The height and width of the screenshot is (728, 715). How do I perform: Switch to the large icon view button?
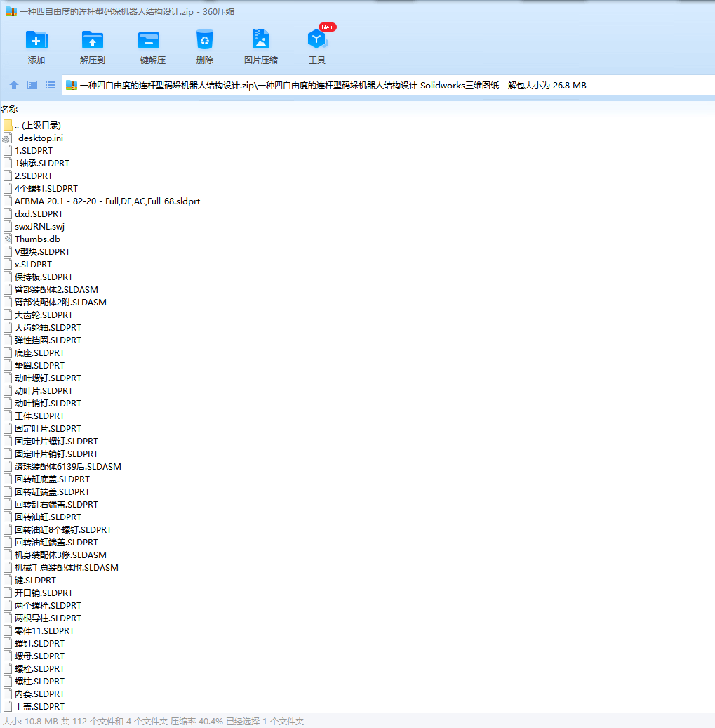pyautogui.click(x=32, y=85)
